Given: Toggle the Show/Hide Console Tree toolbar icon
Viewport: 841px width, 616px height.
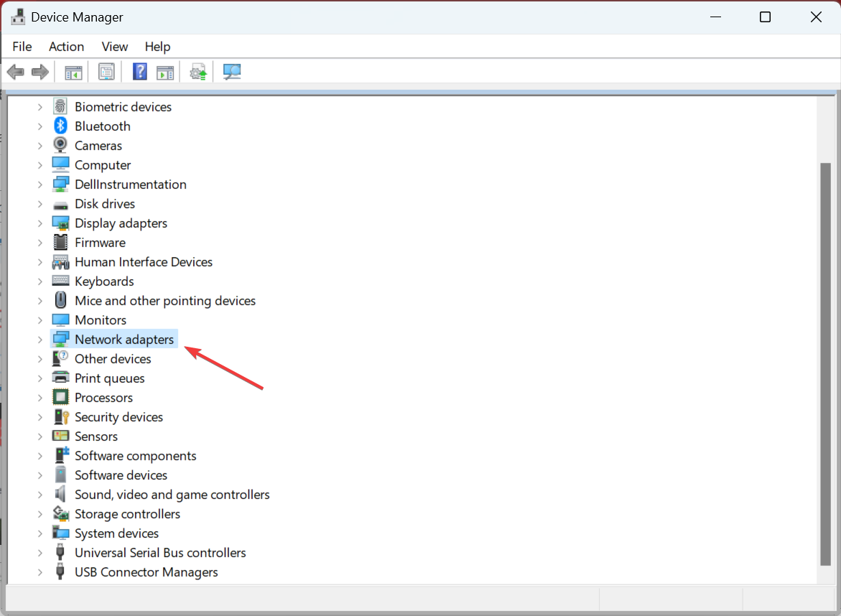Looking at the screenshot, I should click(73, 72).
